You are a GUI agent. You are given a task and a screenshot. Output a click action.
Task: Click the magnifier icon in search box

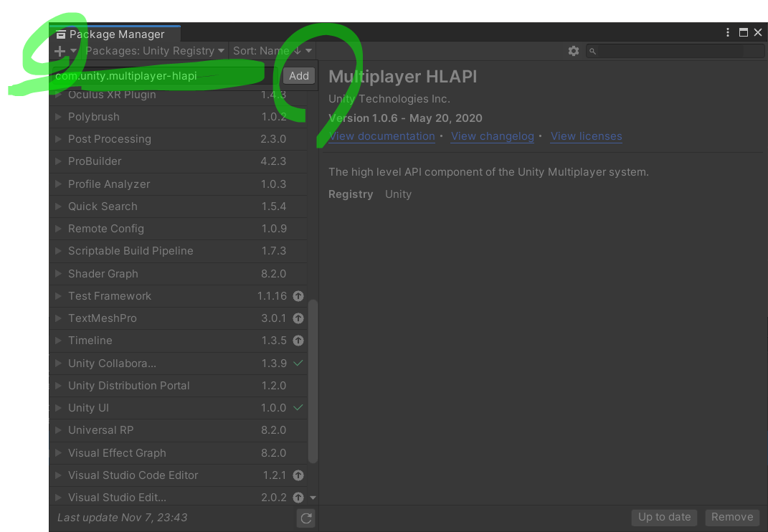pyautogui.click(x=592, y=51)
